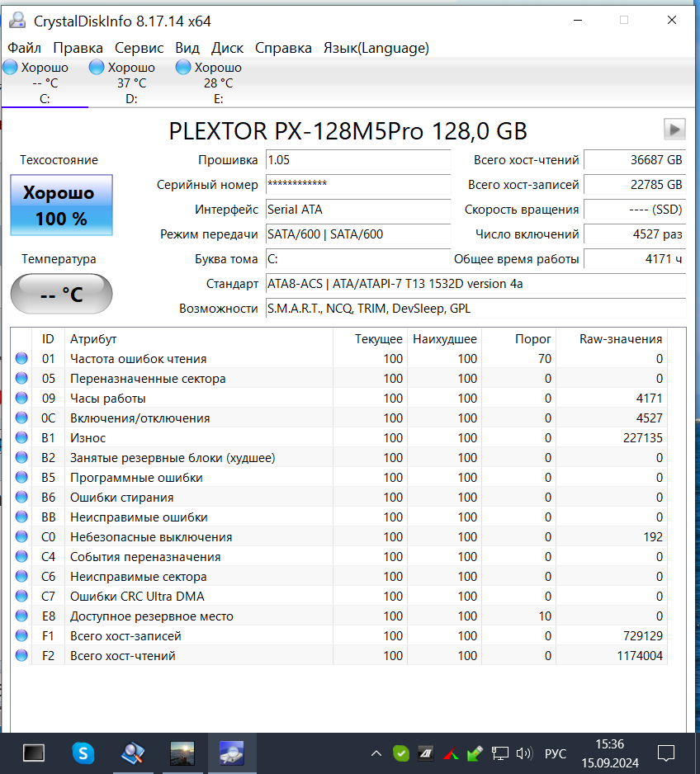Open the Справка menu
This screenshot has height=774, width=700.
point(283,48)
